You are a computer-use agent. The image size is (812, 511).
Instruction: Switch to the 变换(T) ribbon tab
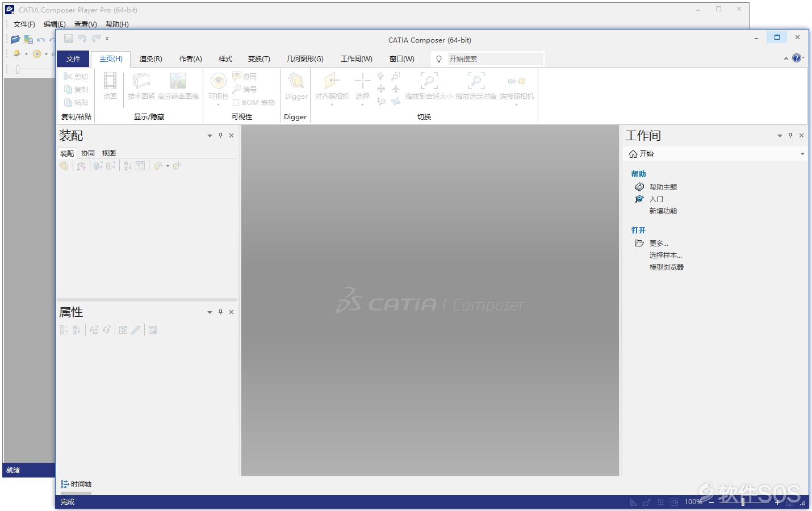(259, 59)
